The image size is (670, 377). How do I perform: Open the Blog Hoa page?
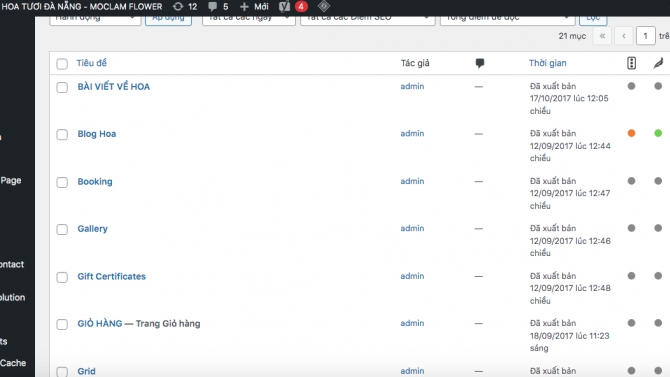[97, 134]
